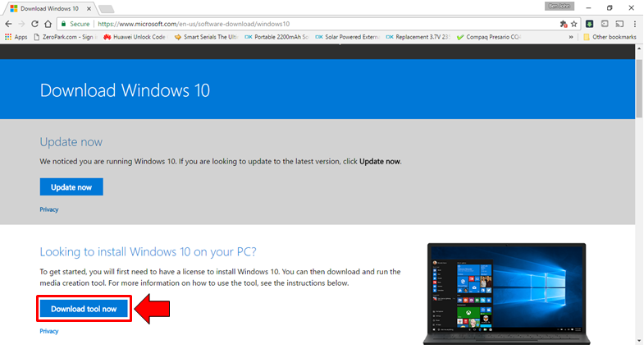
Task: Click the scrollbar down arrow
Action: [639, 340]
